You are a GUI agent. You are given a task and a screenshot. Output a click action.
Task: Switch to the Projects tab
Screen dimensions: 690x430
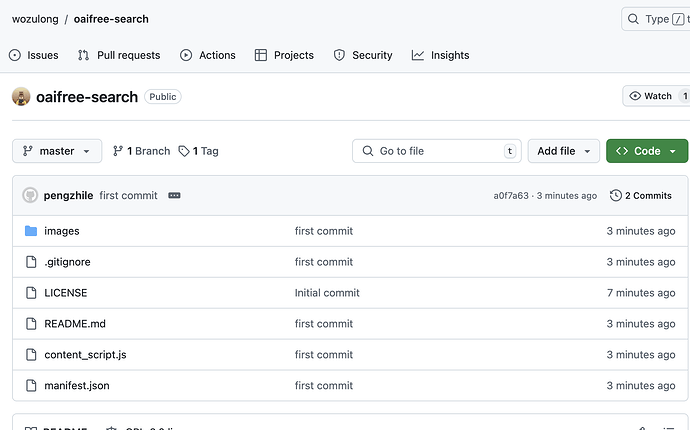pyautogui.click(x=284, y=55)
